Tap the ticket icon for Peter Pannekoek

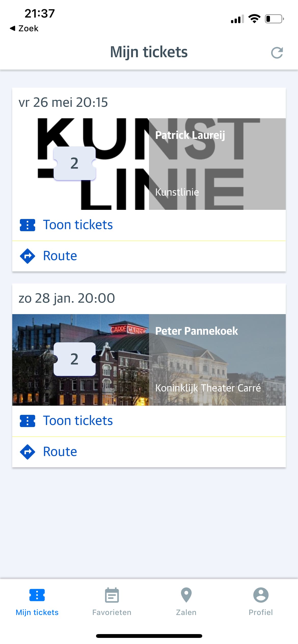[28, 421]
